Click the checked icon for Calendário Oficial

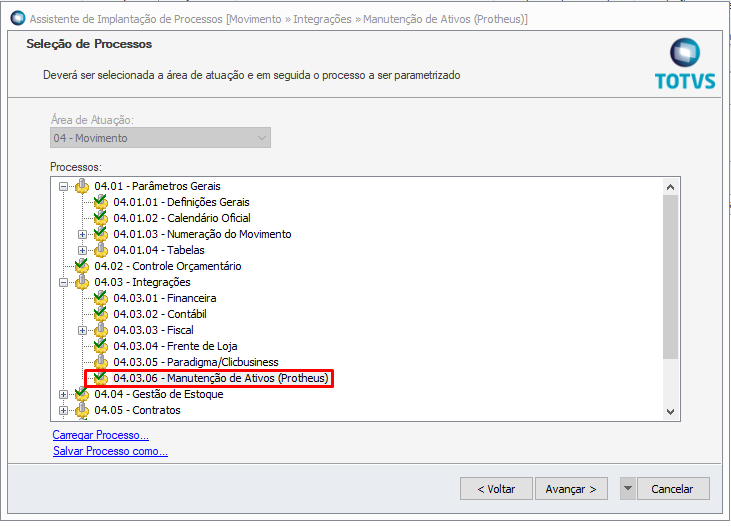click(101, 218)
